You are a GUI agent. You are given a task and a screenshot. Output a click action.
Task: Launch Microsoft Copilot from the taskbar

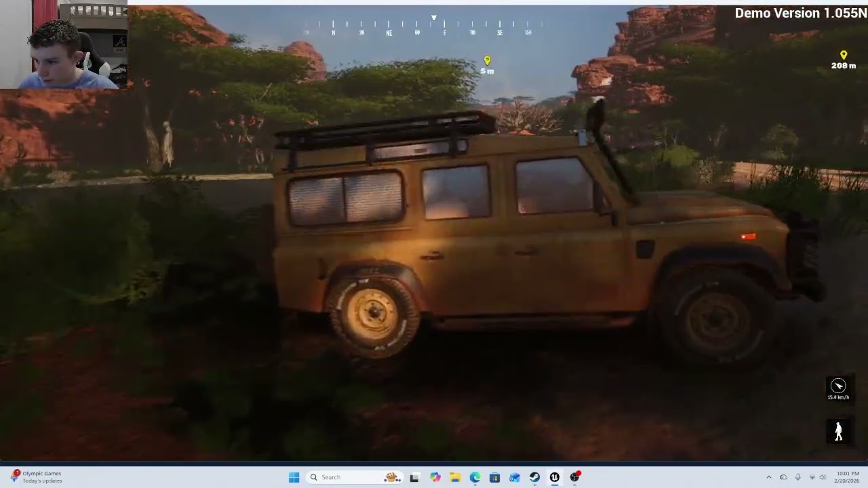click(x=435, y=477)
